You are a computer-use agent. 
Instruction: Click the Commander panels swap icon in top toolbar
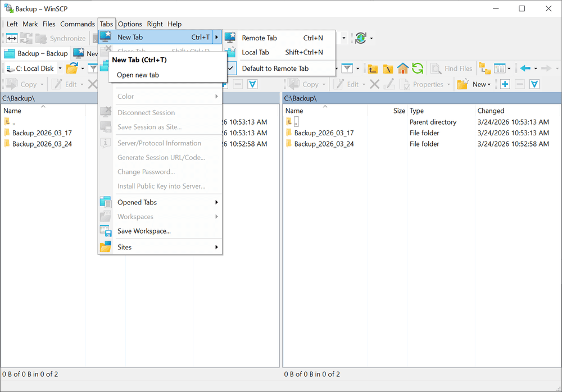pyautogui.click(x=12, y=38)
